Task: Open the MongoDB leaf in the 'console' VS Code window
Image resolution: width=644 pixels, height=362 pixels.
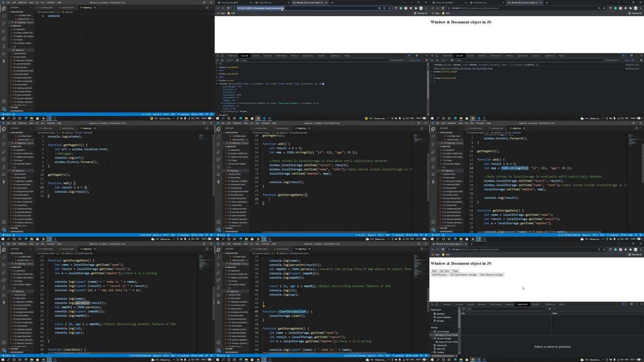Action: (4, 61)
